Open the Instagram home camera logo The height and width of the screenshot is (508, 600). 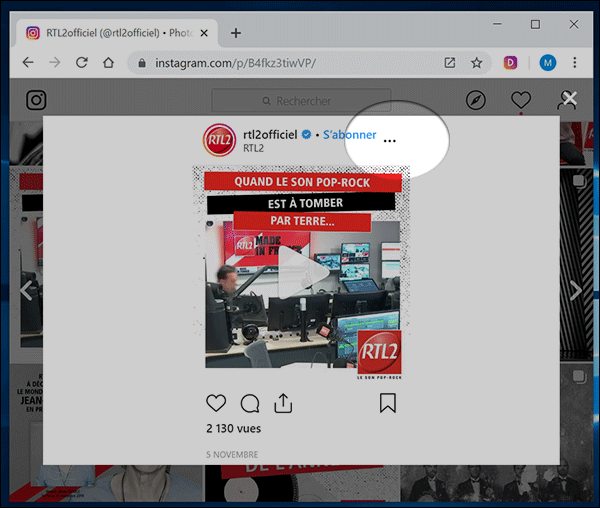click(x=36, y=100)
